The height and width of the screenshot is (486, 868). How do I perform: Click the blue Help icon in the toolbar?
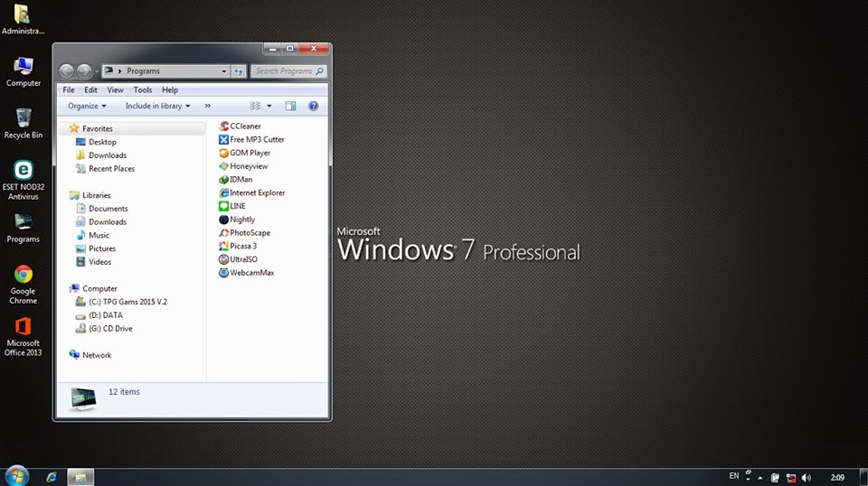tap(314, 106)
